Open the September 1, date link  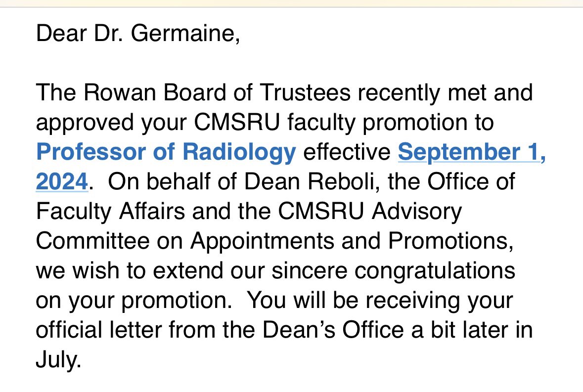471,152
